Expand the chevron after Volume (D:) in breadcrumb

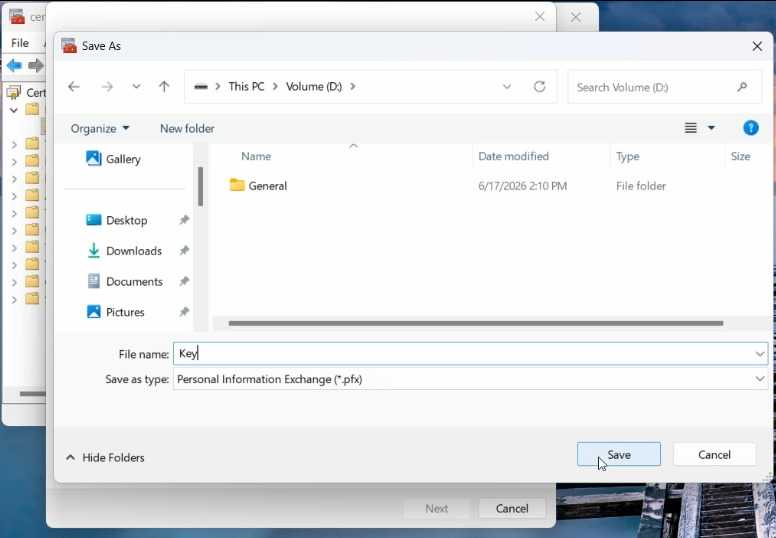[352, 87]
